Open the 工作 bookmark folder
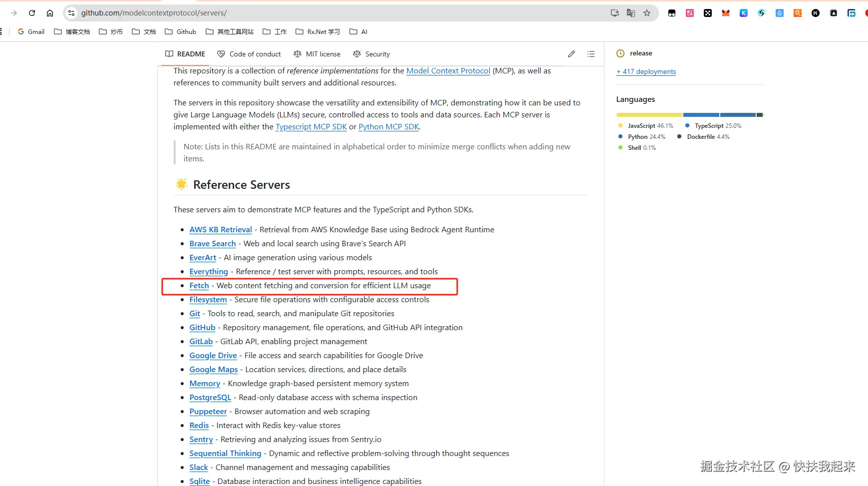The width and height of the screenshot is (868, 486). point(275,31)
